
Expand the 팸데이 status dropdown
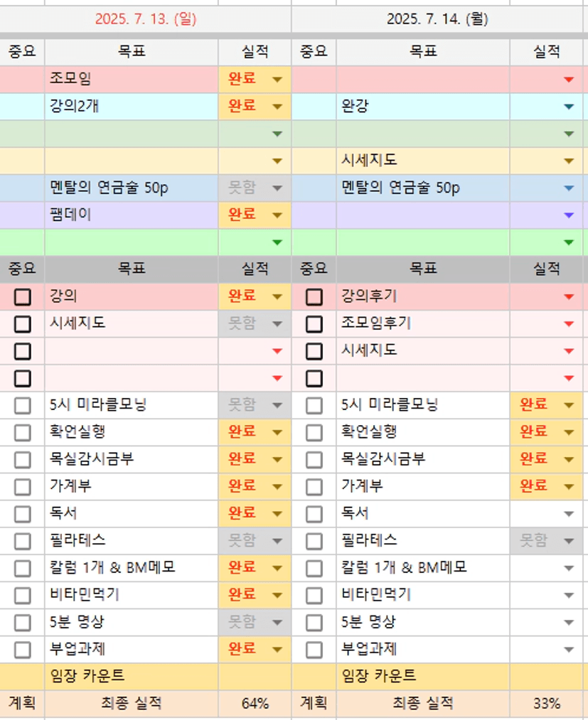[x=277, y=215]
